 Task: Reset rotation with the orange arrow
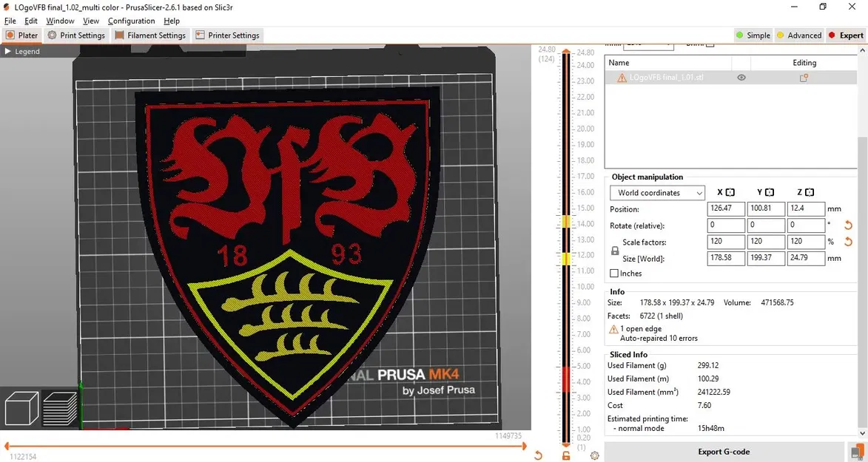click(848, 225)
